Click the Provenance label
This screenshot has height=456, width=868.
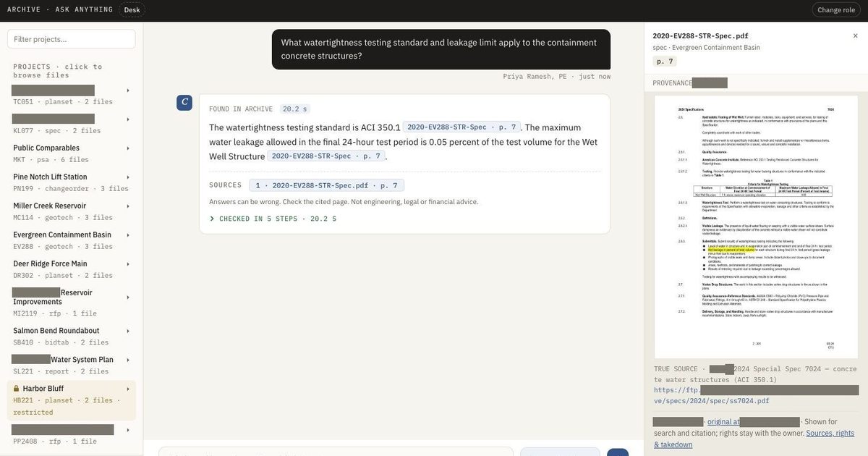672,83
